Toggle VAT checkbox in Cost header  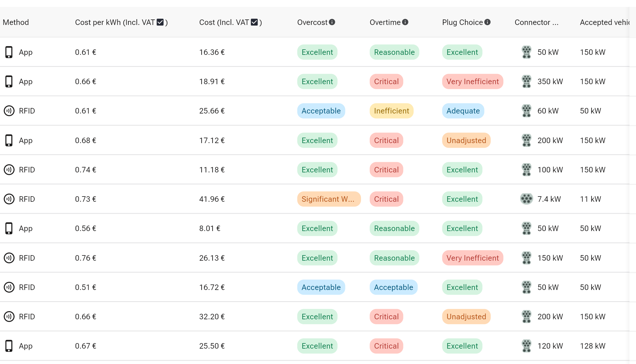(254, 22)
